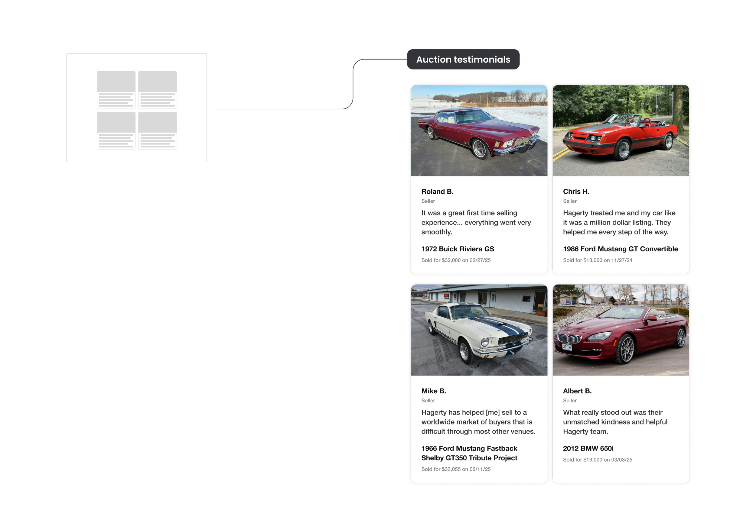Select the Albert B. seller name
This screenshot has width=756, height=532.
pyautogui.click(x=577, y=391)
